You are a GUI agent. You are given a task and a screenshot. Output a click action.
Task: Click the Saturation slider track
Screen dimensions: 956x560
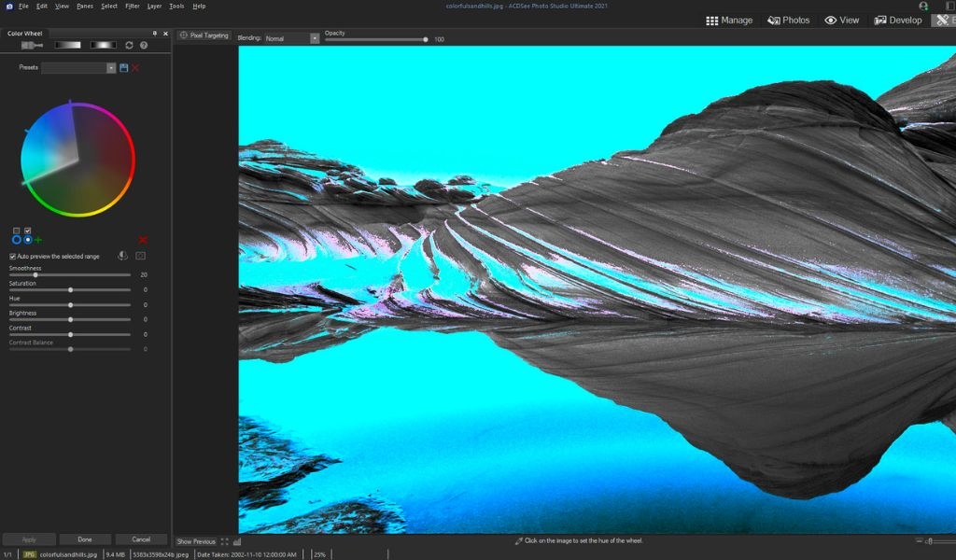click(70, 290)
